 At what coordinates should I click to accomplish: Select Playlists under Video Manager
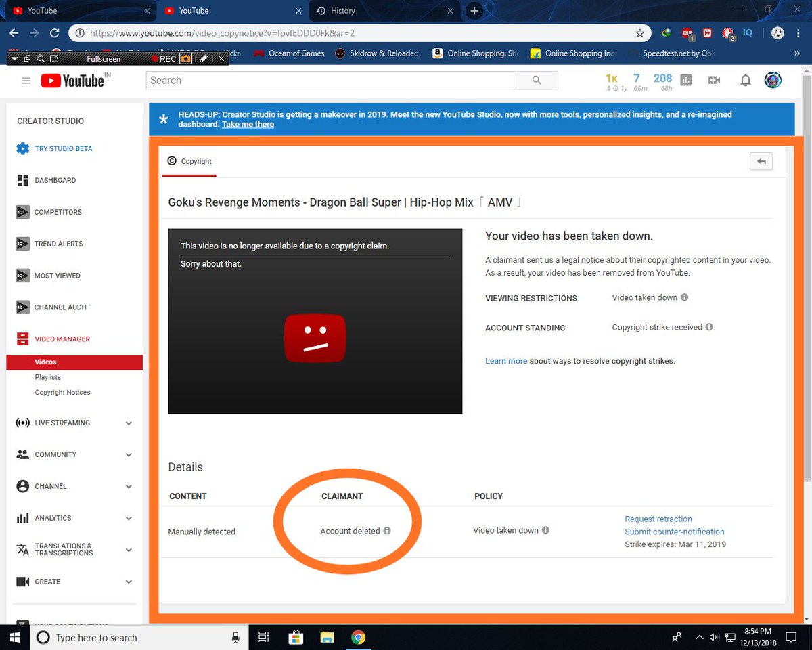(x=48, y=377)
